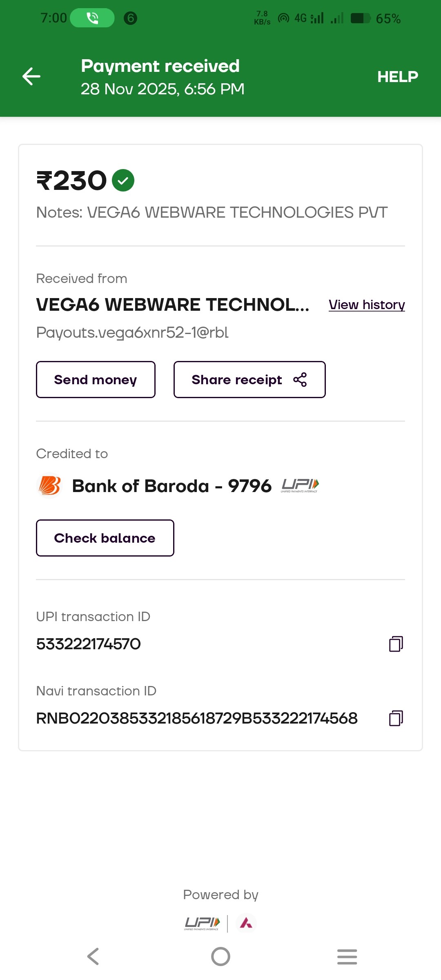Image resolution: width=441 pixels, height=980 pixels.
Task: Tap the Bank of Baroda logo
Action: coord(49,486)
